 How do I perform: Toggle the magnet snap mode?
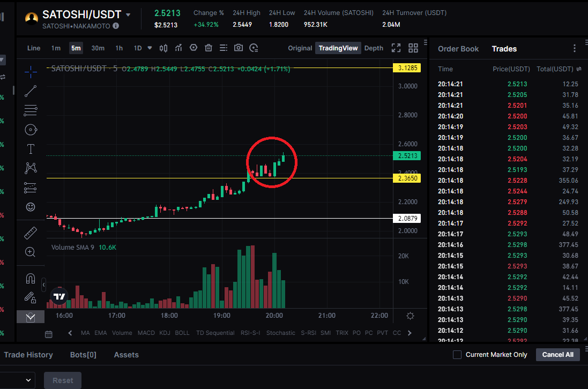point(31,279)
